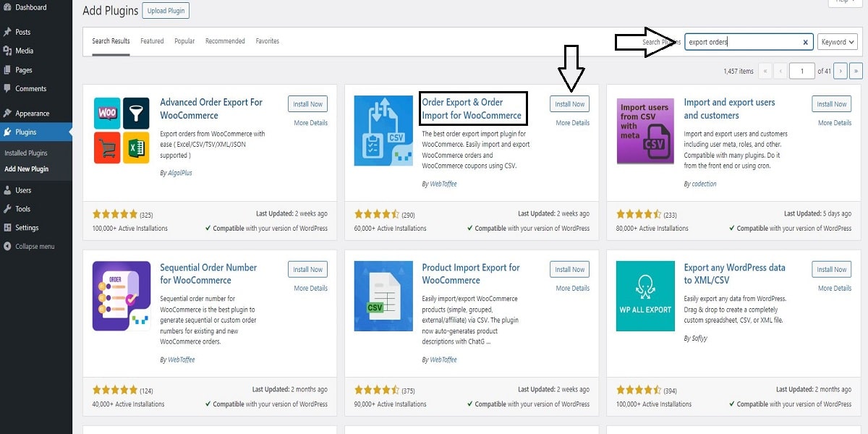Click codection author link
The height and width of the screenshot is (434, 868).
(x=704, y=184)
